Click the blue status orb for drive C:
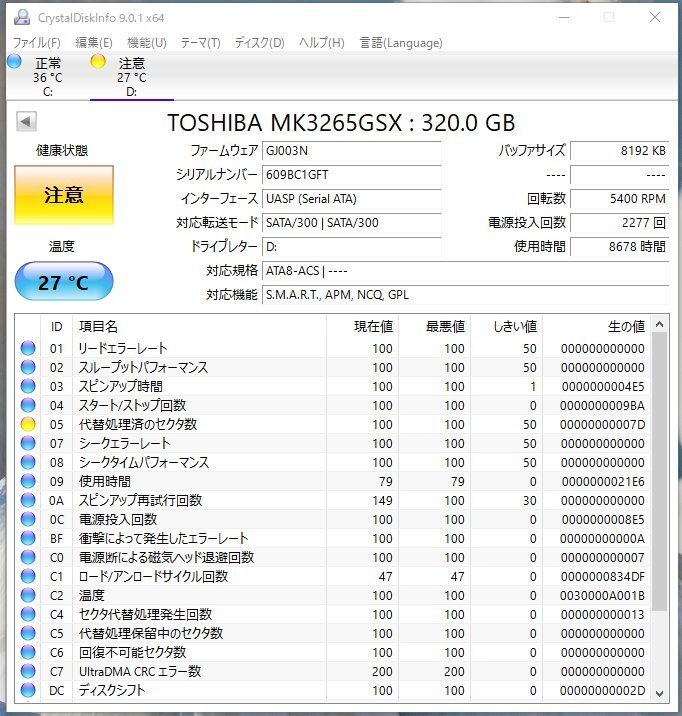The height and width of the screenshot is (716, 682). (14, 61)
